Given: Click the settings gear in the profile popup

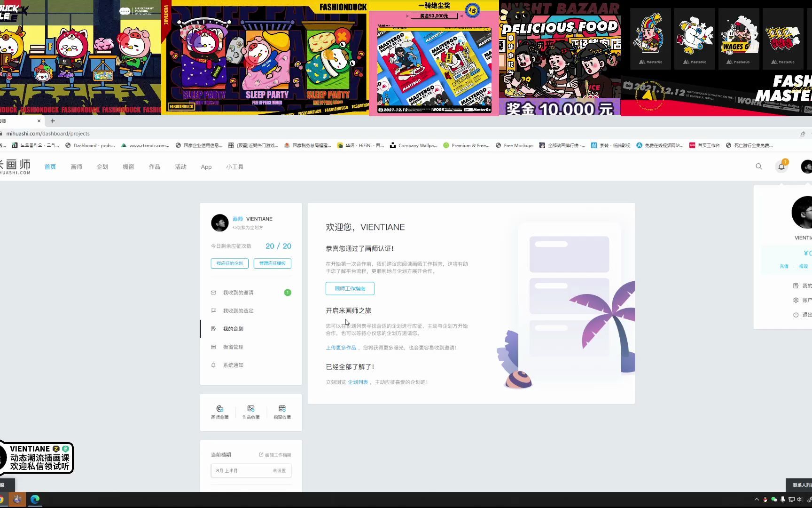Looking at the screenshot, I should click(x=796, y=300).
